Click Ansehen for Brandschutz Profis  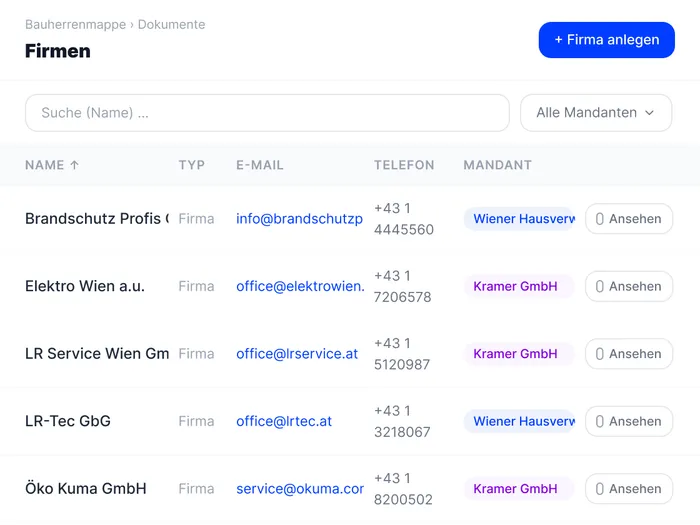point(629,219)
